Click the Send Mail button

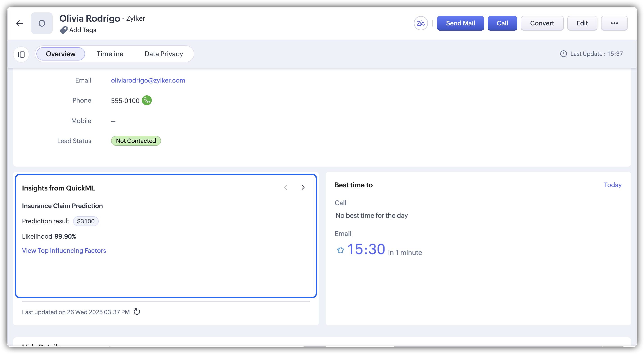(460, 23)
